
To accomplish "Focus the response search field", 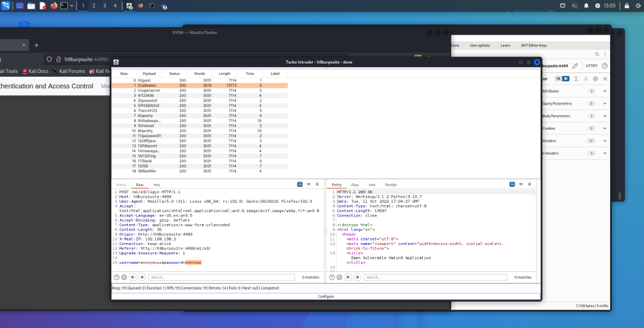I will coord(435,278).
